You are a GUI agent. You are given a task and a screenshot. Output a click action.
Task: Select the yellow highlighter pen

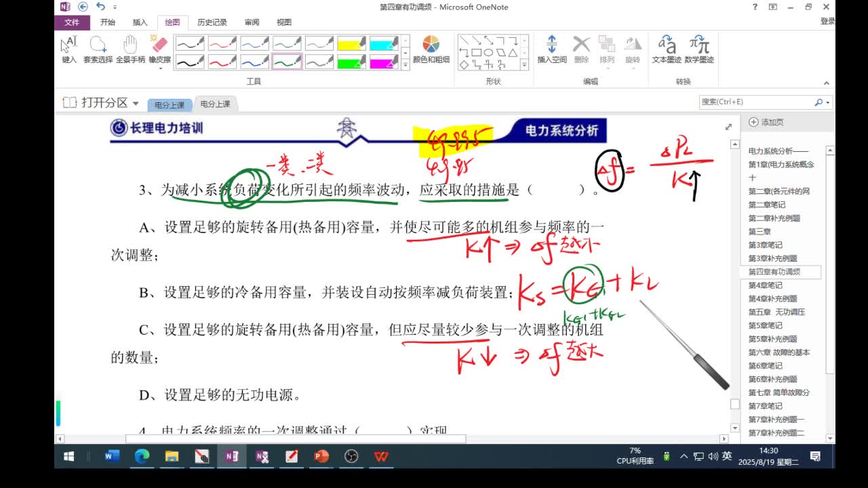(x=352, y=44)
